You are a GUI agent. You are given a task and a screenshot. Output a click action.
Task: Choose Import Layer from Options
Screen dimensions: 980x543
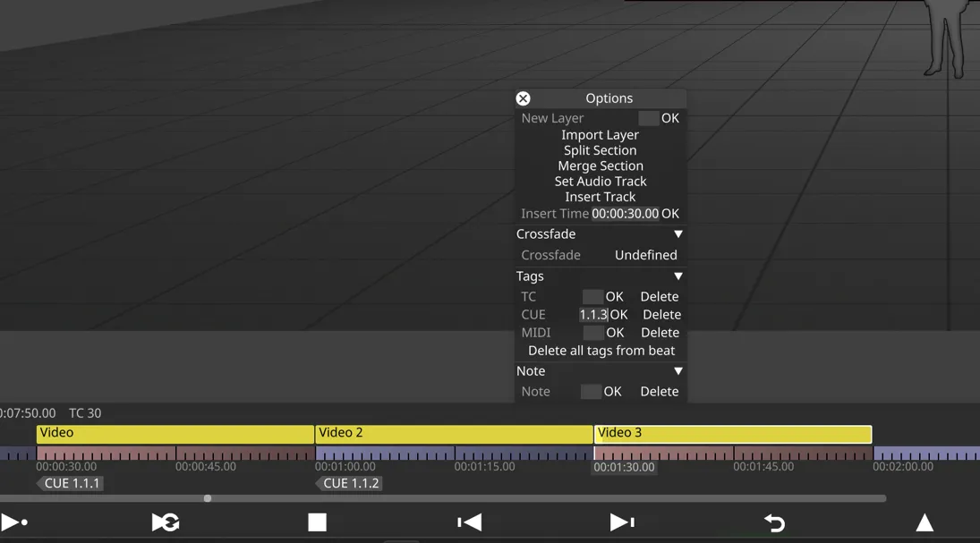tap(600, 135)
